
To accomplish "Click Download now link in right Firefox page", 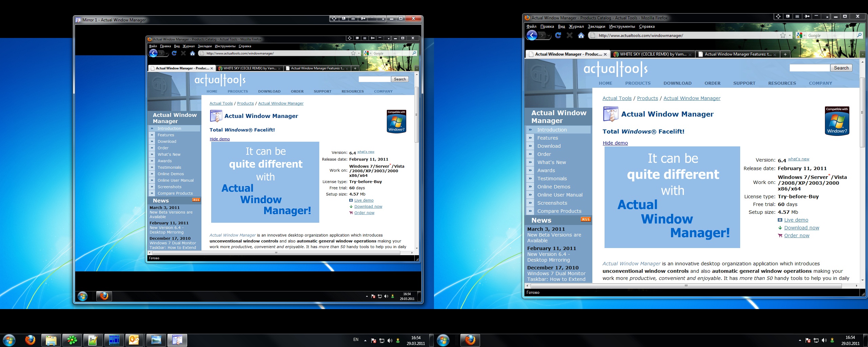I will click(802, 228).
